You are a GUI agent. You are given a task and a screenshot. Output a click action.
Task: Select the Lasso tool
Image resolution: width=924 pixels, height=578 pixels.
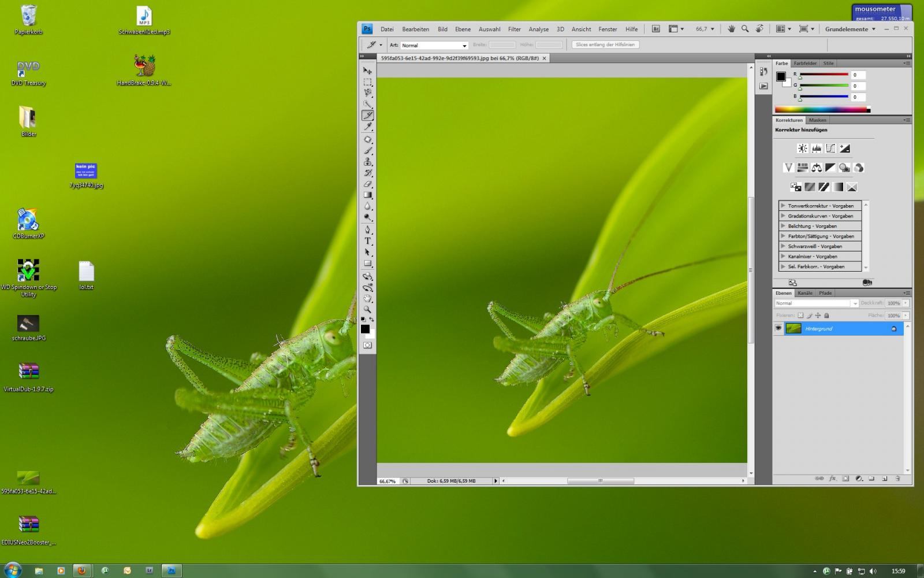pyautogui.click(x=367, y=93)
